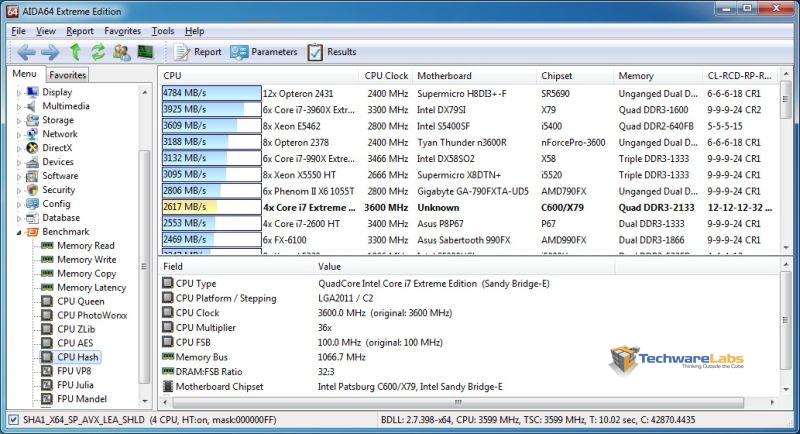The image size is (800, 434).
Task: Click the Back navigation arrow
Action: tap(27, 52)
